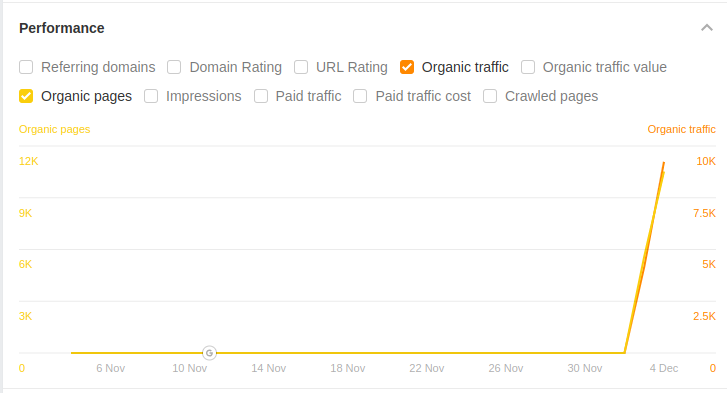The width and height of the screenshot is (727, 393).
Task: Click the 26 Nov date label
Action: 506,368
